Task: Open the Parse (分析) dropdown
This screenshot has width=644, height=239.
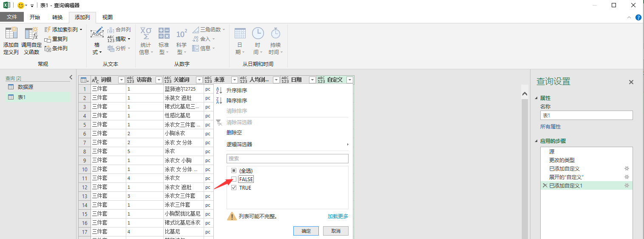Action: [x=119, y=48]
